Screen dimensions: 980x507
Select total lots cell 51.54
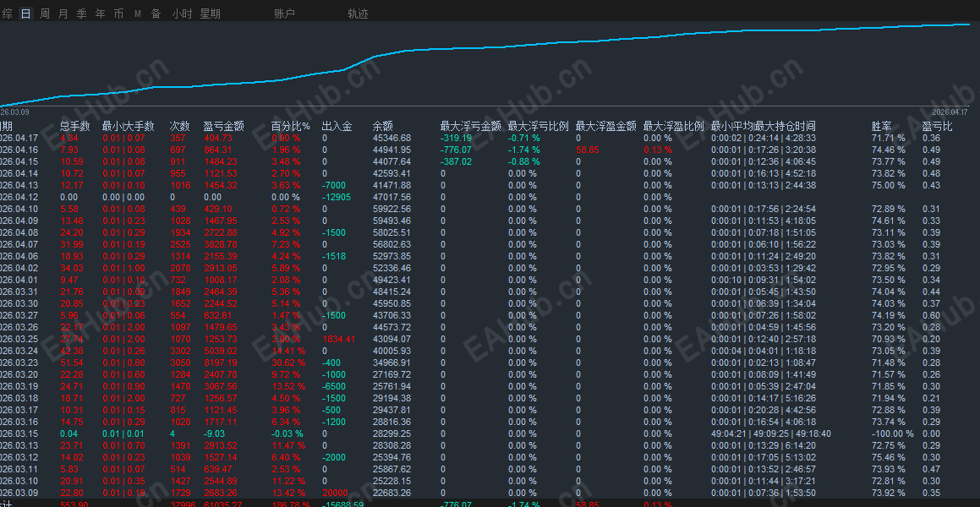pyautogui.click(x=70, y=363)
